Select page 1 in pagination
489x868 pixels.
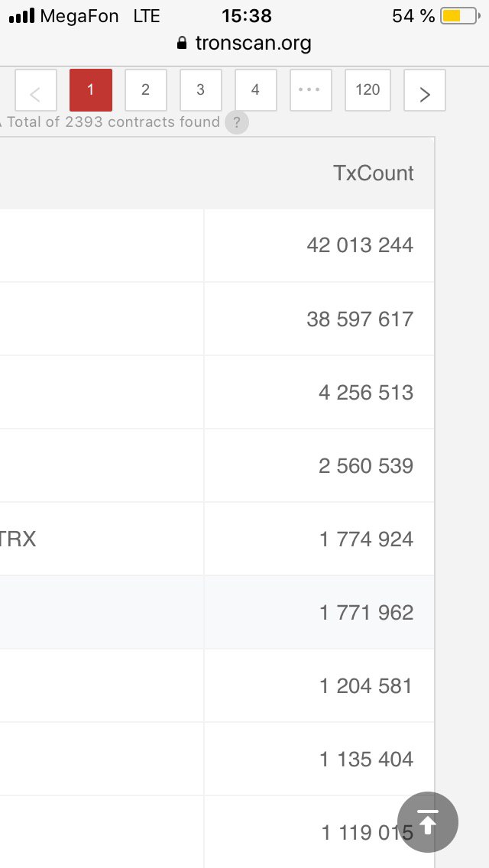pyautogui.click(x=91, y=90)
